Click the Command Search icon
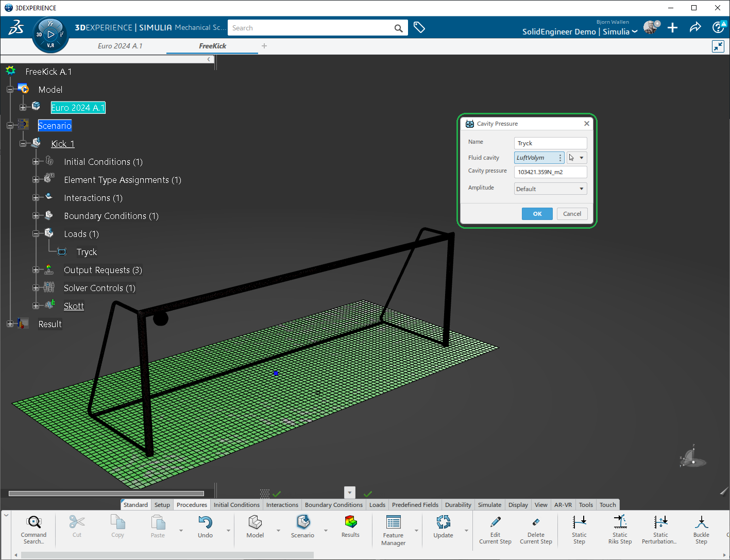Screen dimensions: 730x560 [33, 522]
